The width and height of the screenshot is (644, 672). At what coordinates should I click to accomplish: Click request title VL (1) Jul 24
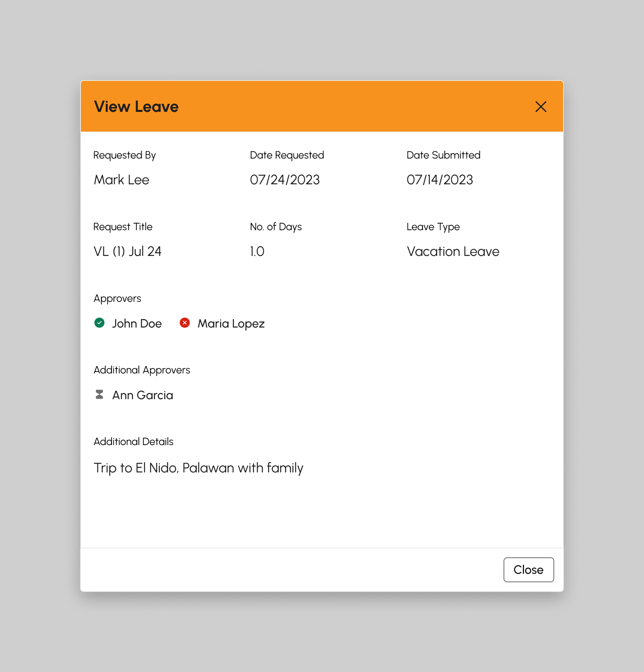[128, 251]
